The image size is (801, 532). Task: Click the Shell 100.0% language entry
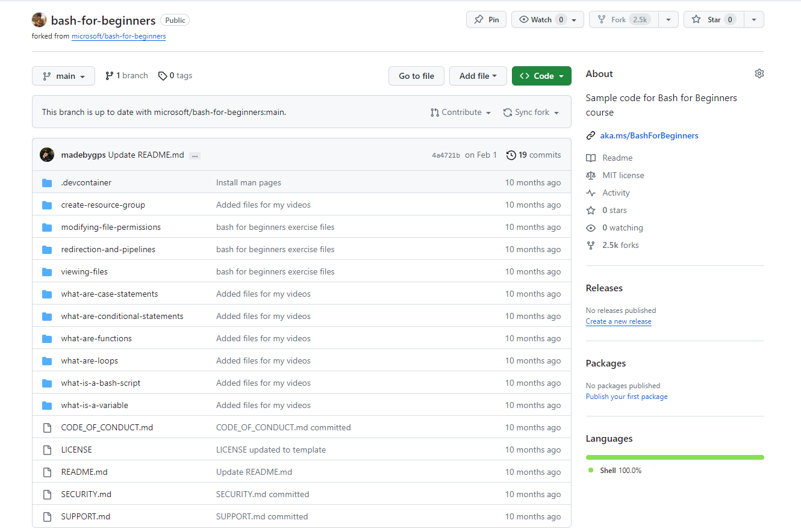pos(615,471)
